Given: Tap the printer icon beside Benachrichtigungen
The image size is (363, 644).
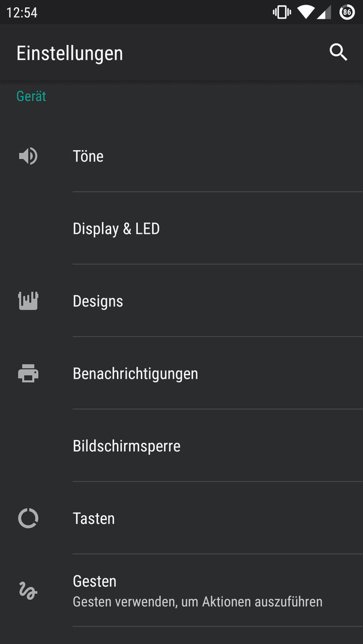Looking at the screenshot, I should pos(28,374).
